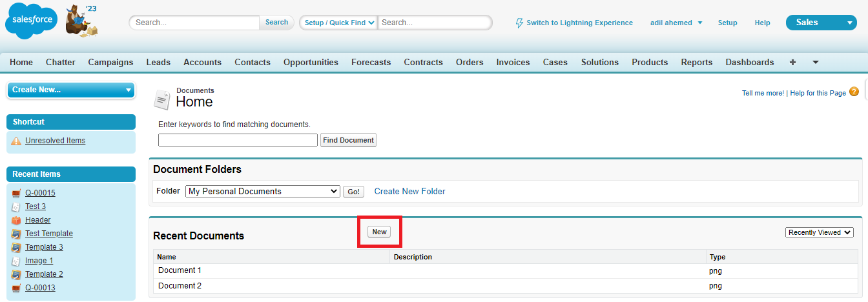This screenshot has width=868, height=302.
Task: Click the Salesforce cloud logo
Action: 32,21
